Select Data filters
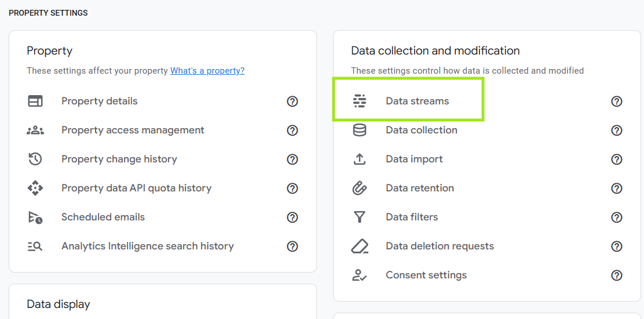 coord(412,217)
